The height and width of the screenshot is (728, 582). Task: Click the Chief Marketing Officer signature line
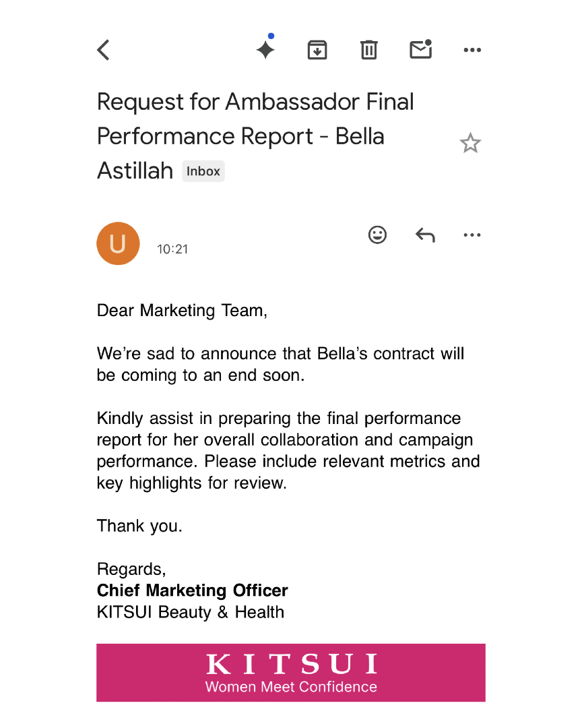pyautogui.click(x=192, y=590)
